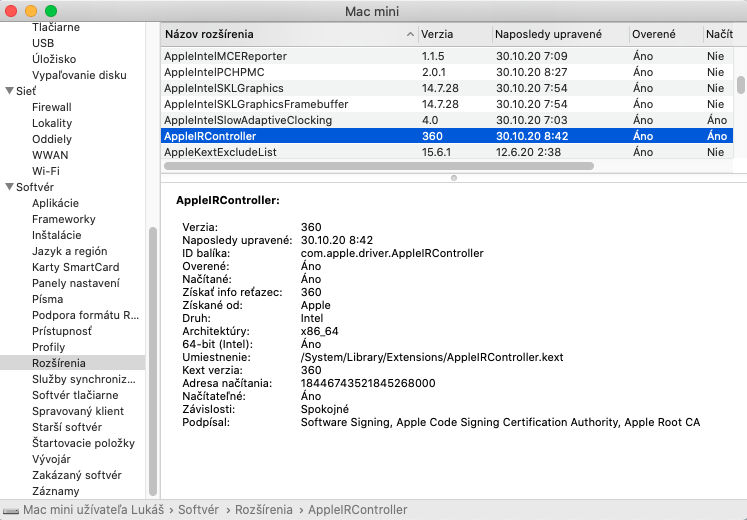This screenshot has height=520, width=747.
Task: Select USB in sidebar
Action: pyautogui.click(x=43, y=43)
